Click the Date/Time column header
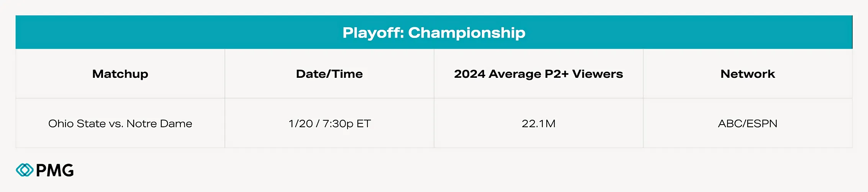This screenshot has width=868, height=192. click(329, 74)
